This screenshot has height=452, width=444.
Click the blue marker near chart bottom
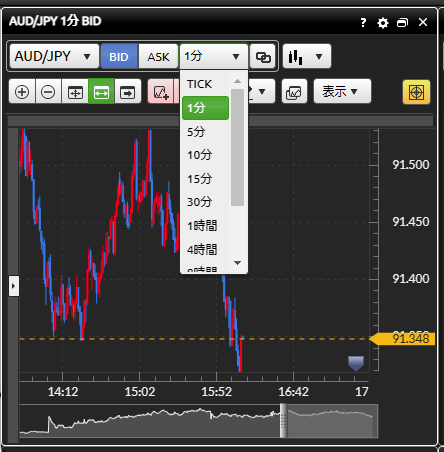(x=356, y=363)
